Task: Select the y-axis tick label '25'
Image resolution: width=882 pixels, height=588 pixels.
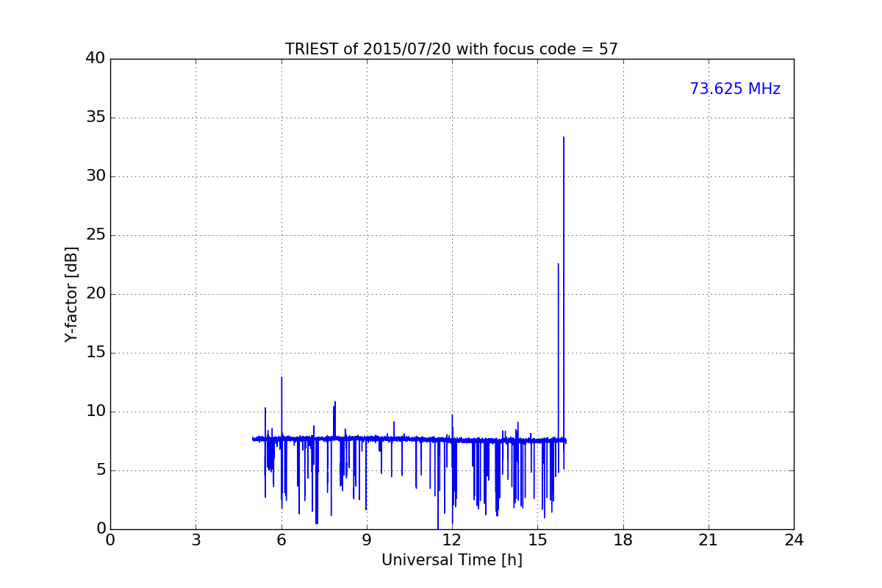Action: tap(96, 235)
